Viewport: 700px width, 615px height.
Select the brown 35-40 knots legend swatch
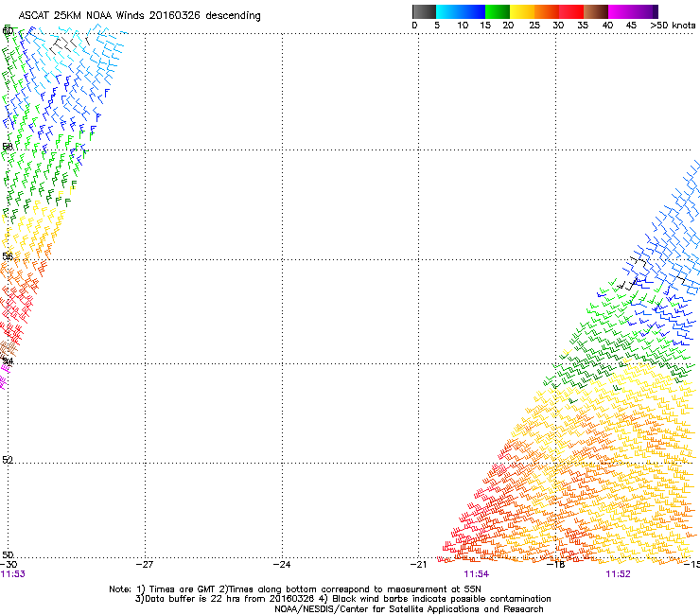(596, 11)
